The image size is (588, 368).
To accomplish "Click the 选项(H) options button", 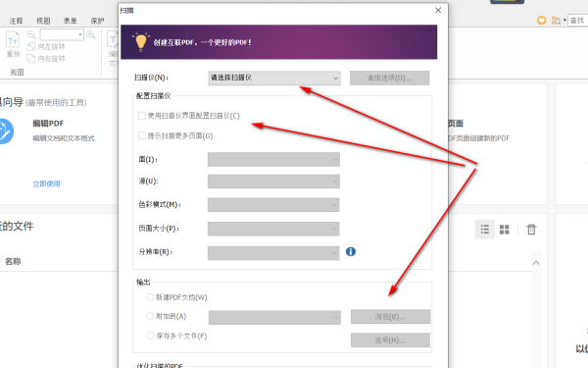I will (x=390, y=341).
